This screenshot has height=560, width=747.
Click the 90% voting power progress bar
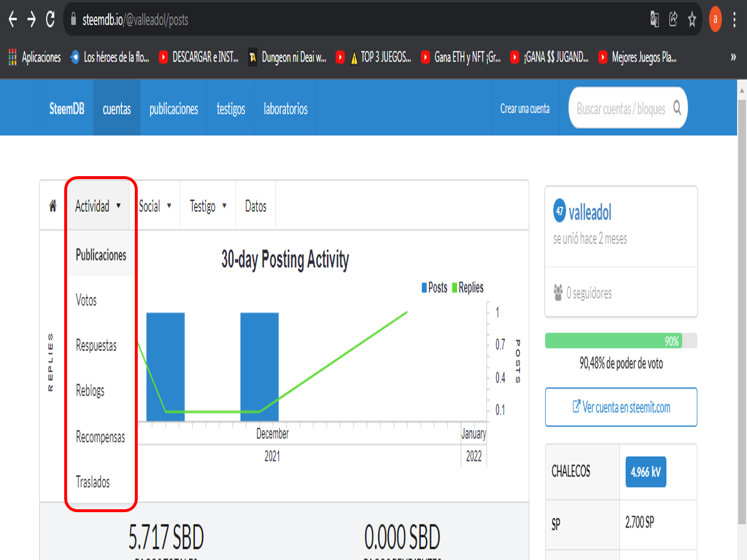point(621,341)
